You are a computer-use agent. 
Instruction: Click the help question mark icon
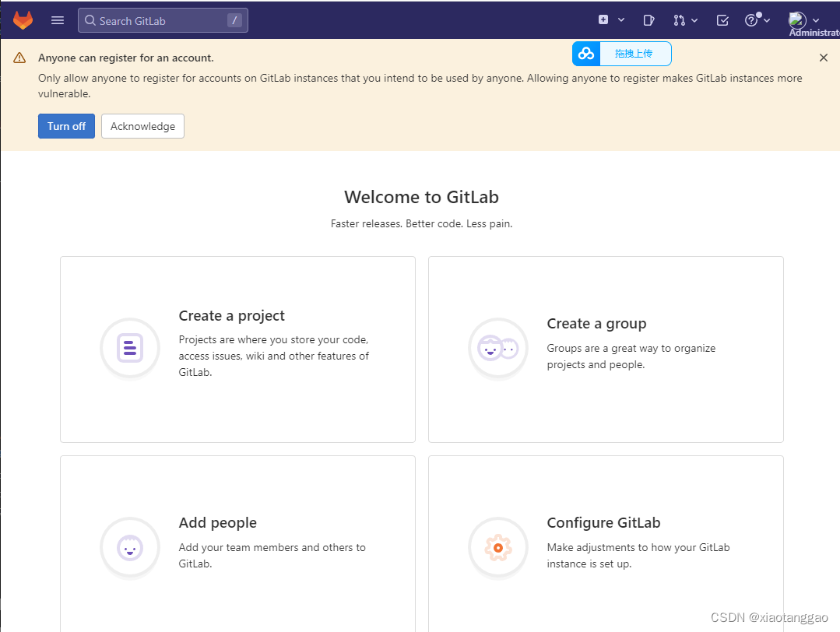coord(750,20)
